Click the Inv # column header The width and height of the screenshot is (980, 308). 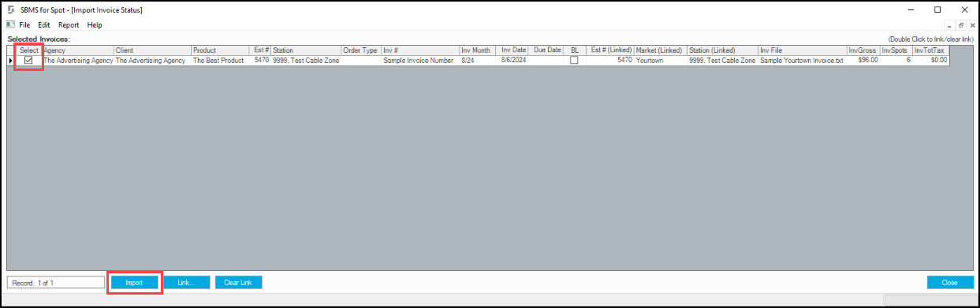coord(420,50)
